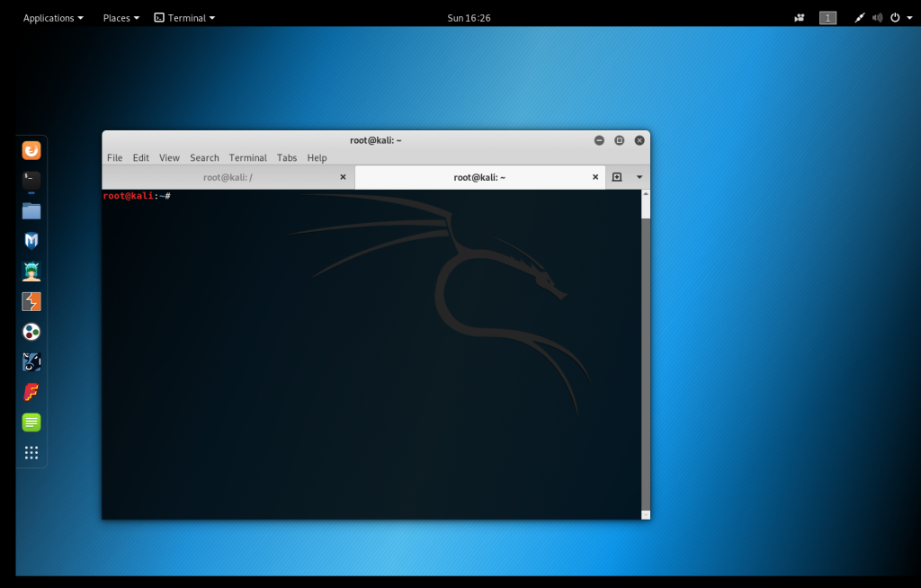Viewport: 921px width, 588px height.
Task: Open the green Leafpad notes icon
Action: point(31,423)
